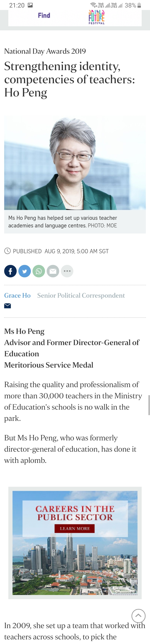Tap the Wi-Fi signal icon
This screenshot has width=150, height=644.
[93, 5]
